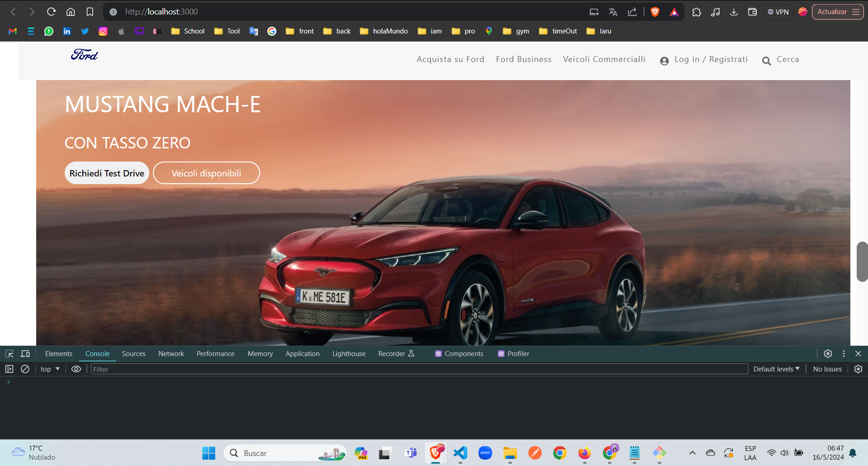Click the page vertical scrollbar thumb

click(862, 262)
